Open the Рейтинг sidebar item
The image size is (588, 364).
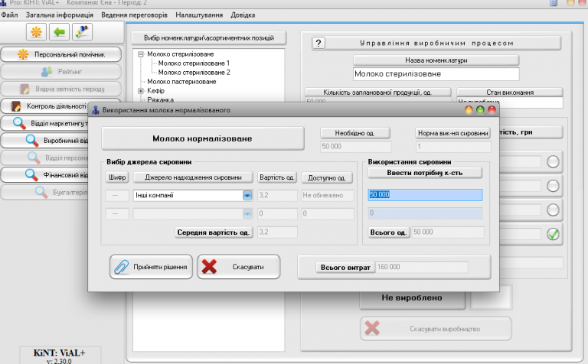click(61, 72)
